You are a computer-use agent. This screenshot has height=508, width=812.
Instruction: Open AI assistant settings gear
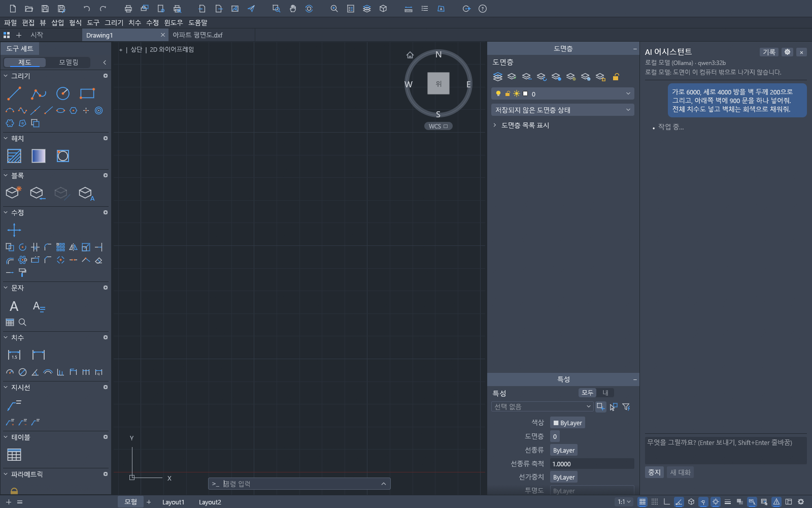pos(787,52)
